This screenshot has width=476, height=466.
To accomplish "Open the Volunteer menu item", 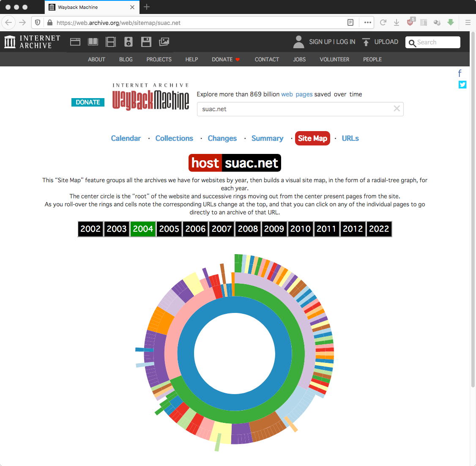I will coord(334,60).
